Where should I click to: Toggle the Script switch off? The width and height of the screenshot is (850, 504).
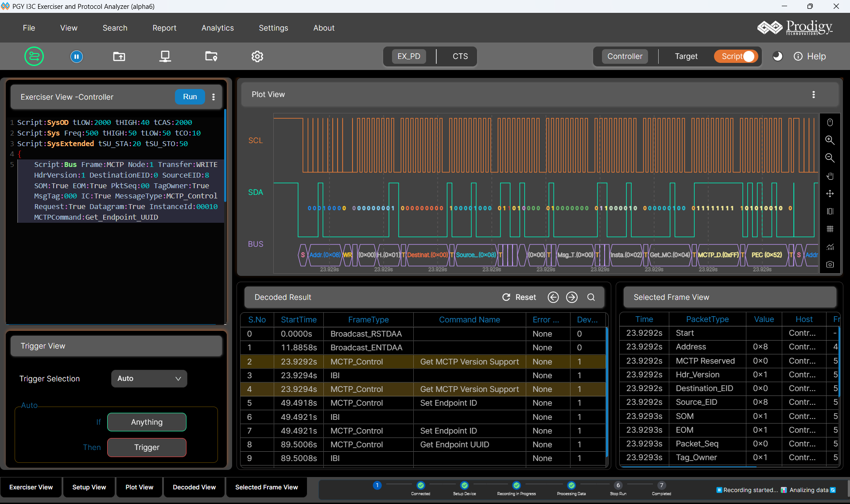pyautogui.click(x=737, y=56)
